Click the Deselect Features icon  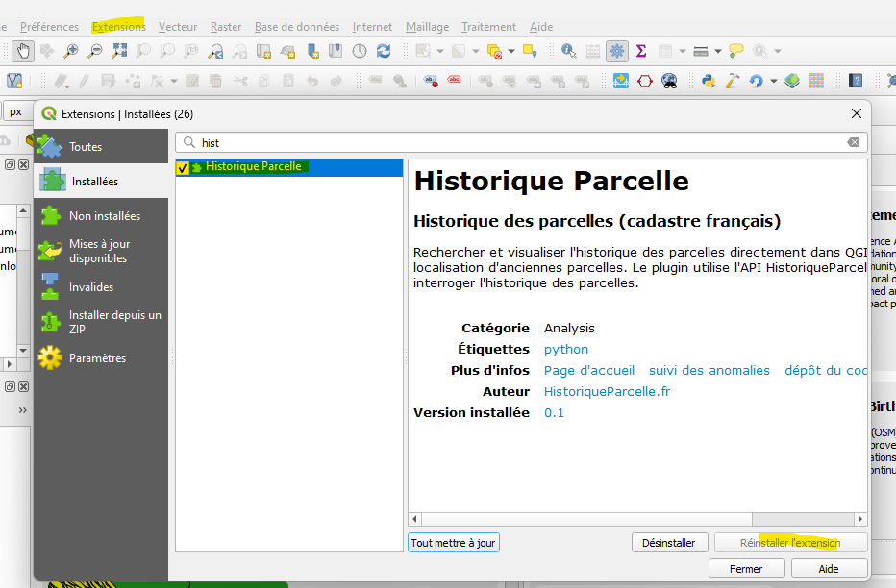tap(494, 51)
